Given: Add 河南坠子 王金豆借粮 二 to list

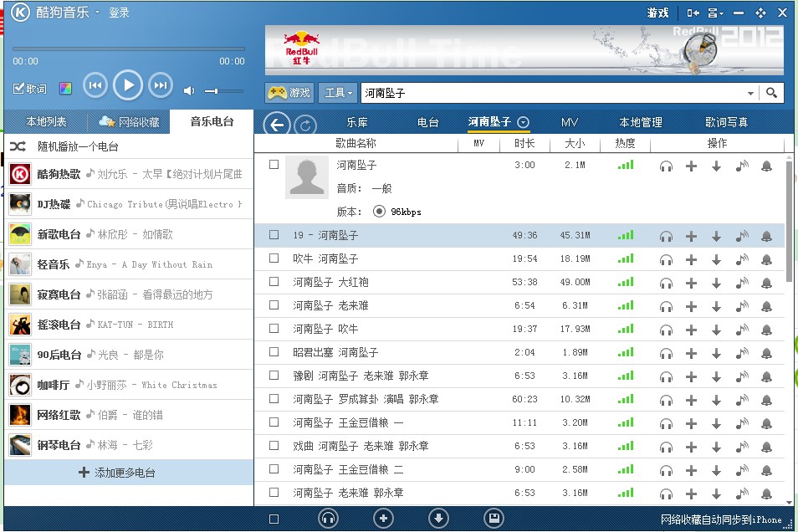Looking at the screenshot, I should [691, 470].
